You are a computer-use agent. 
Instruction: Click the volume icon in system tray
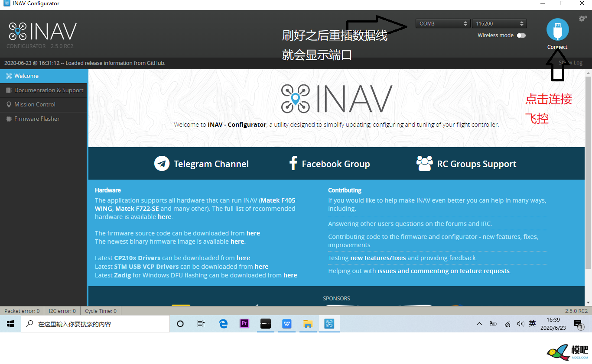(x=520, y=324)
